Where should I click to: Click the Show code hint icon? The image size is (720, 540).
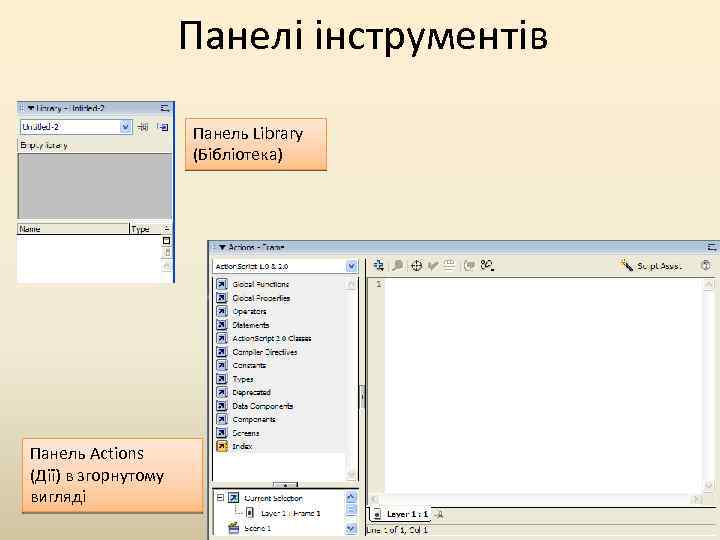[x=469, y=265]
